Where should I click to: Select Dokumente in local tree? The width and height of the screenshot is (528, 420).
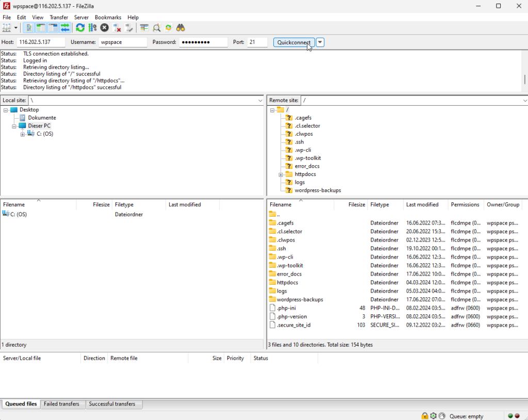(42, 118)
